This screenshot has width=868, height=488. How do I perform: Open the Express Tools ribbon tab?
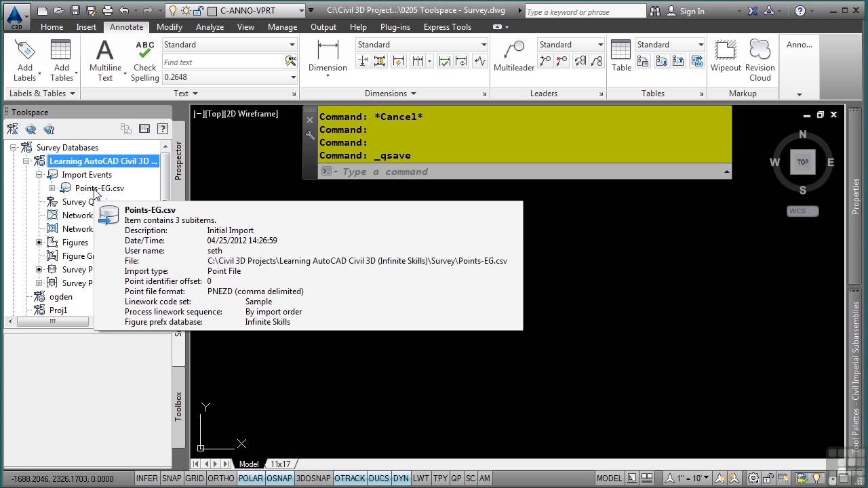(447, 27)
